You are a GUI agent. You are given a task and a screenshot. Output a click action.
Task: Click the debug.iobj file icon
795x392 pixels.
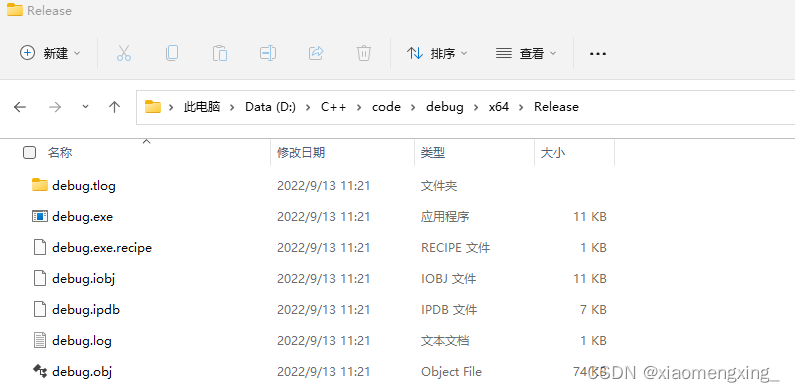pos(40,278)
